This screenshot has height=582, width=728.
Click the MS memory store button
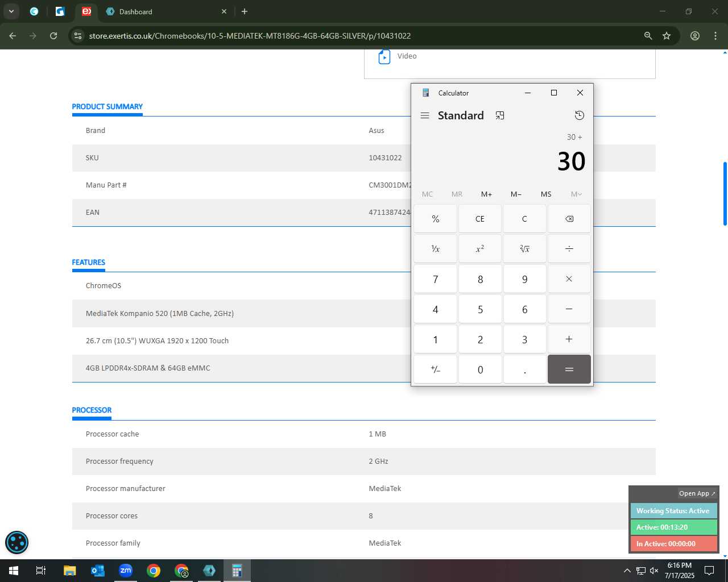[546, 194]
